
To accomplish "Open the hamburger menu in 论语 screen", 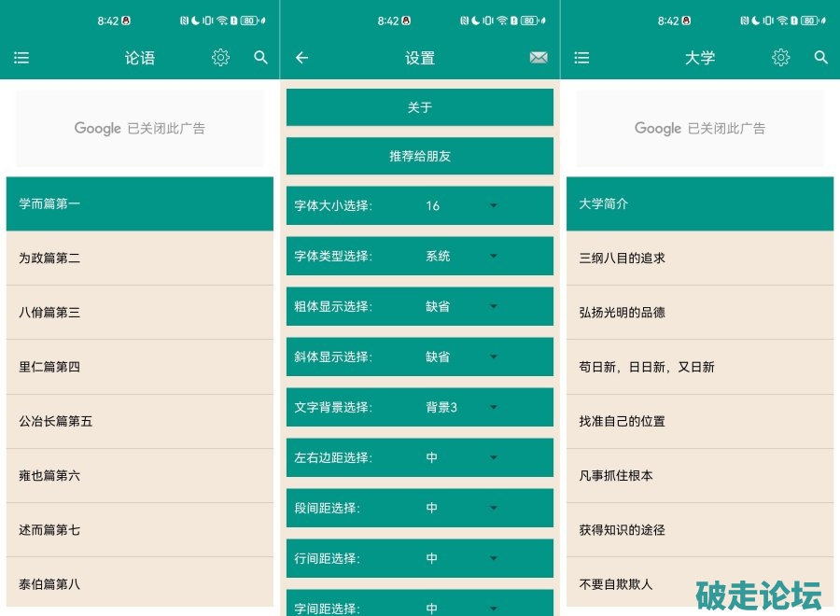I will tap(21, 58).
